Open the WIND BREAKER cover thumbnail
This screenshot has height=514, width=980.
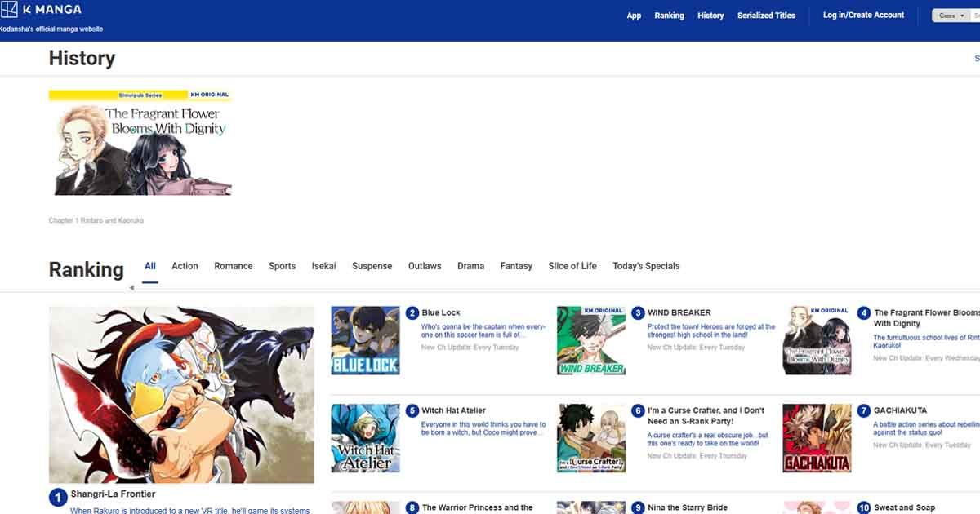[x=591, y=341]
